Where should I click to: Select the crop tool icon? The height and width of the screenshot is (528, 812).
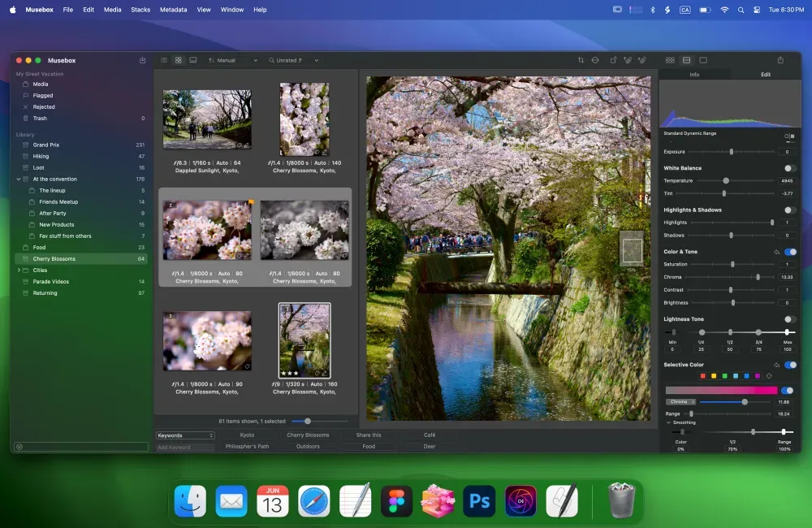[x=581, y=59]
